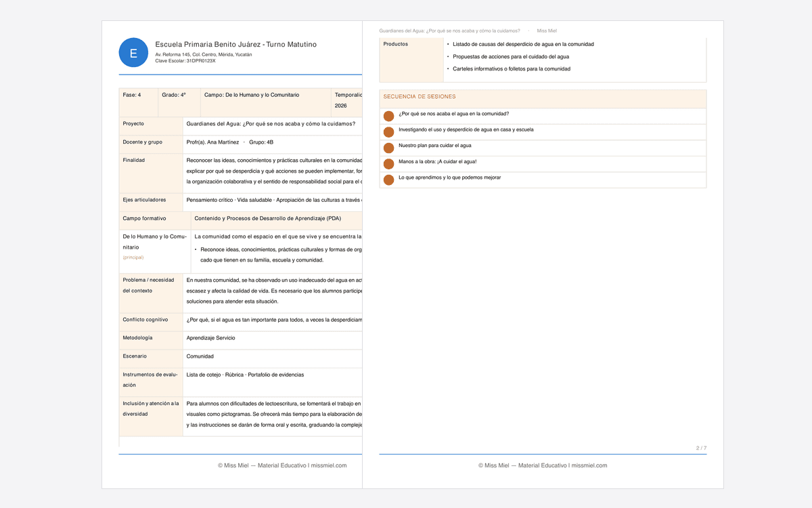Screen dimensions: 812x508
Task: Click 'Propuestas de acciones para el cuidado del agua'
Action: (511, 57)
